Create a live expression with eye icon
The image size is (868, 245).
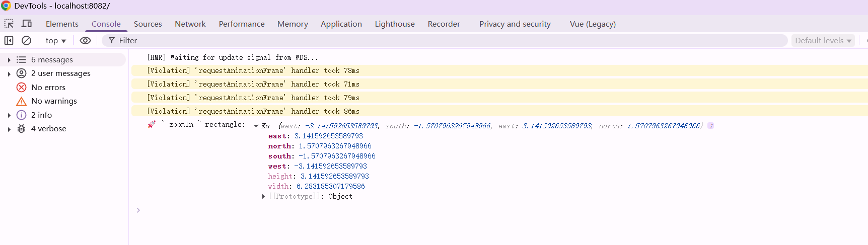[86, 40]
